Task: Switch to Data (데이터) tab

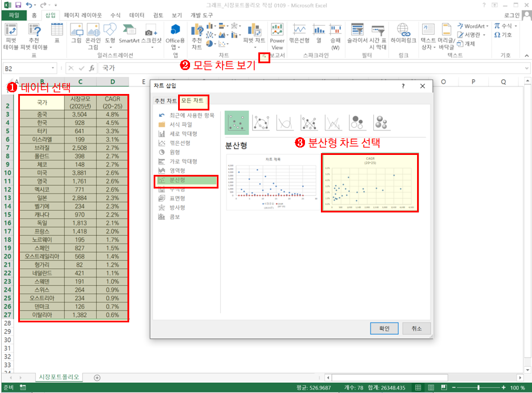Action: (x=137, y=15)
